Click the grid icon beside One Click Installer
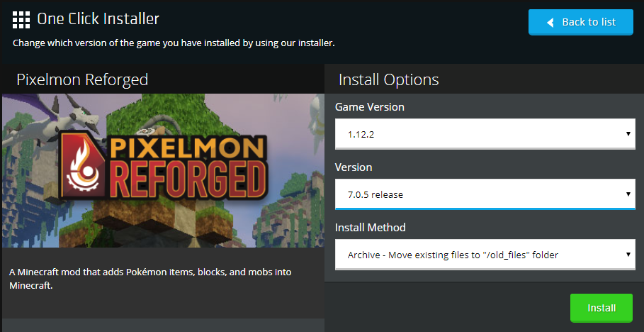 [x=21, y=20]
